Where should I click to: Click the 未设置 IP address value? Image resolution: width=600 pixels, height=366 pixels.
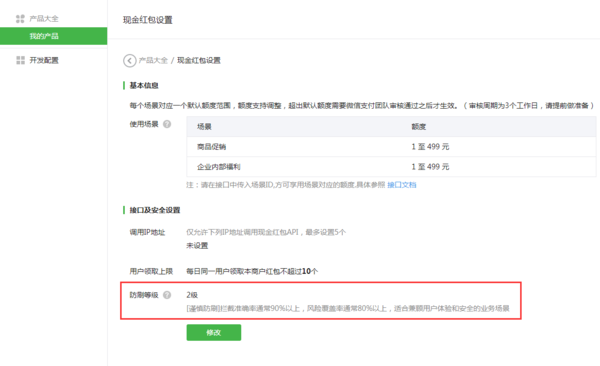click(x=197, y=246)
